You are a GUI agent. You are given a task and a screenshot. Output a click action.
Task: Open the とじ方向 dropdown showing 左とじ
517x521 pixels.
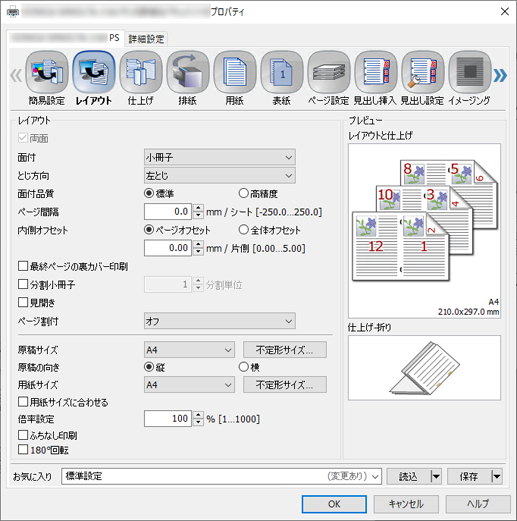click(x=220, y=175)
